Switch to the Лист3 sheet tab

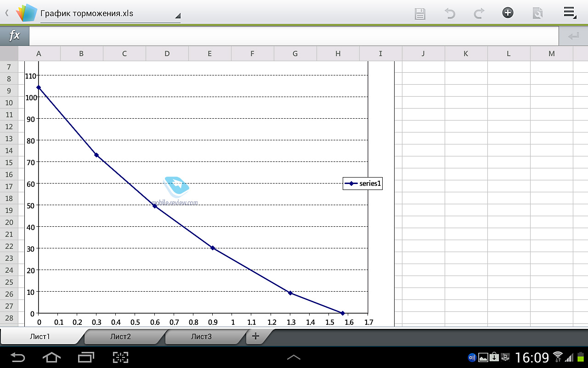201,337
